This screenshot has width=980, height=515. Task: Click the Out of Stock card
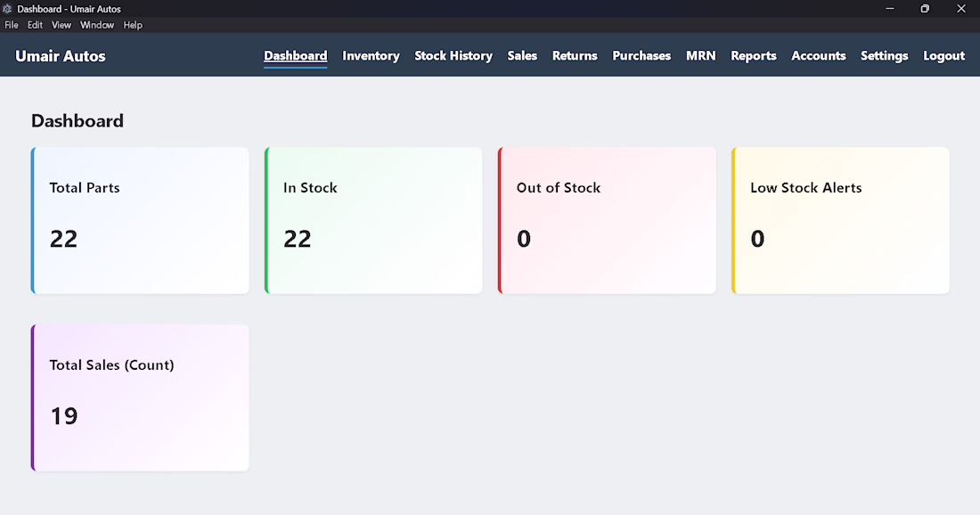pyautogui.click(x=607, y=221)
